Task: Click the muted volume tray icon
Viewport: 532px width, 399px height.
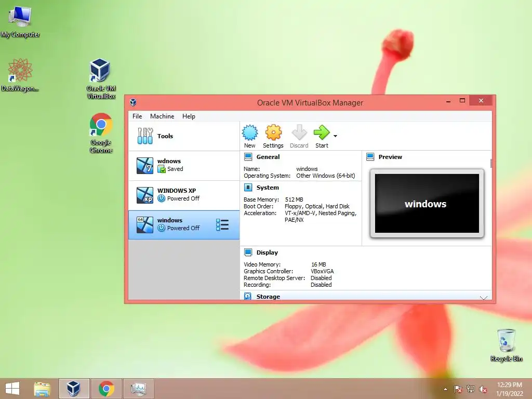Action: point(483,389)
